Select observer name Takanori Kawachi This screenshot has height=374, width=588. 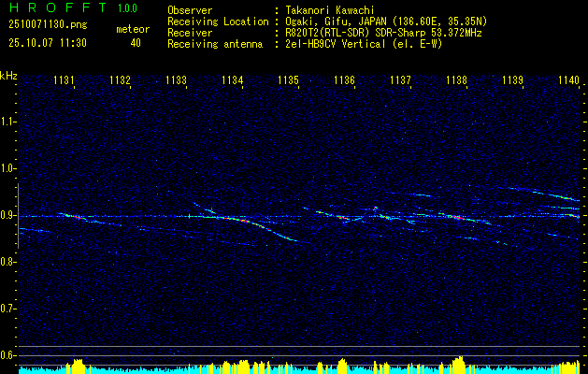click(x=330, y=10)
